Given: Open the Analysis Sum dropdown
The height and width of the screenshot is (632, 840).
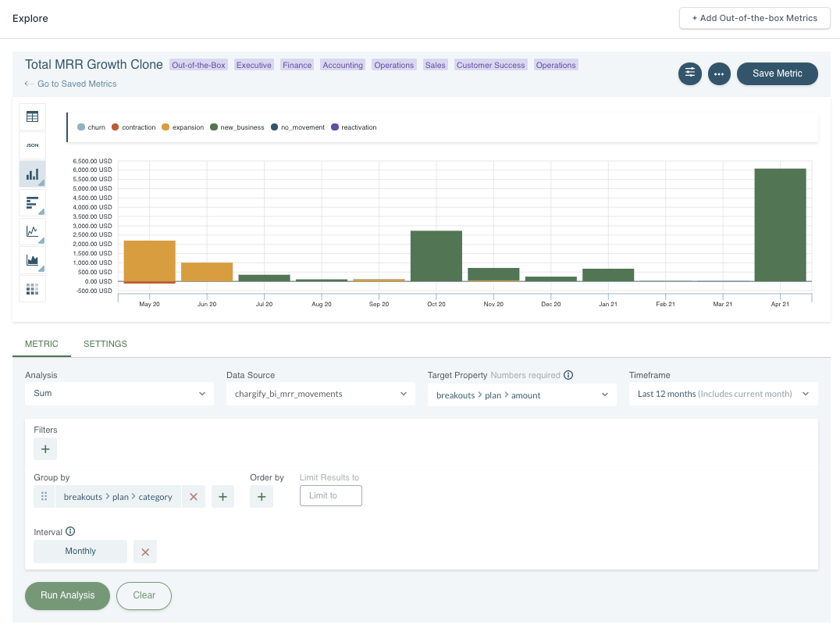Looking at the screenshot, I should 119,394.
